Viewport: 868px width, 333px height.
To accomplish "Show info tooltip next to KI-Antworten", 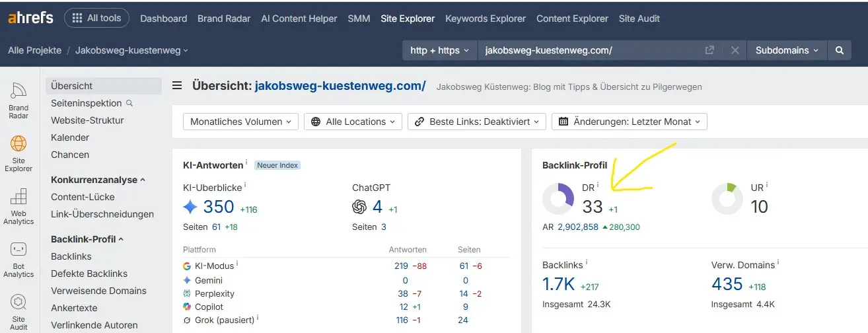I will click(246, 163).
